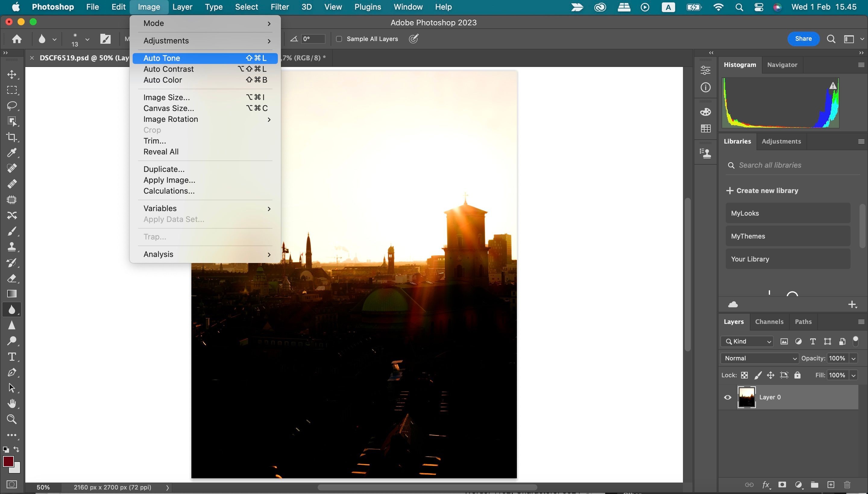Open the MyLooks library
This screenshot has width=868, height=494.
point(788,214)
